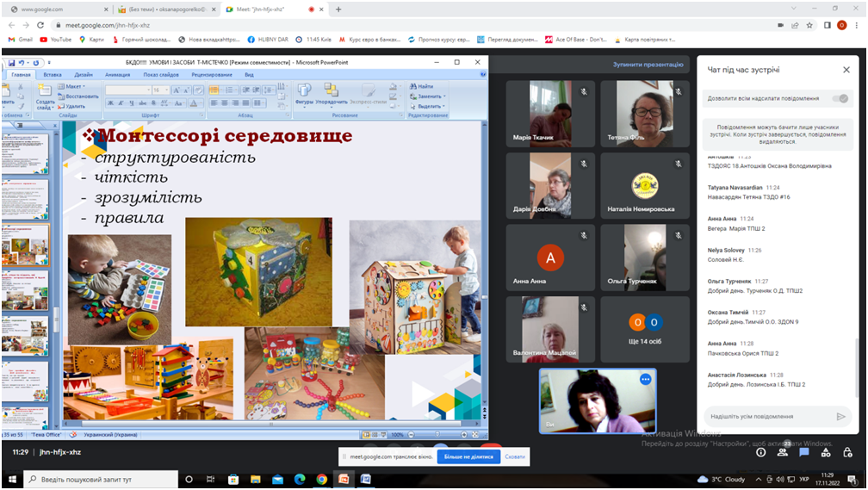Screen dimensions: 868x490
Task: Toggle the chat panel icon in Meet
Action: 803,452
